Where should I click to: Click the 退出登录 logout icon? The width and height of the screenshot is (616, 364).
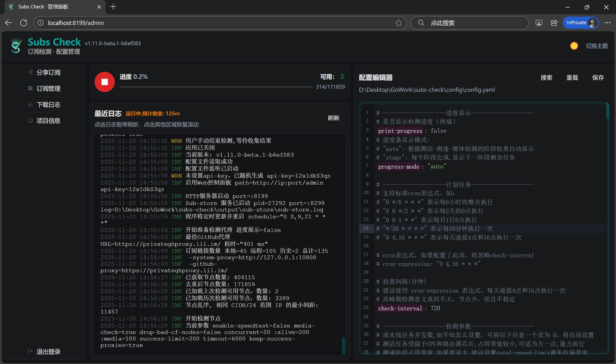(31, 351)
